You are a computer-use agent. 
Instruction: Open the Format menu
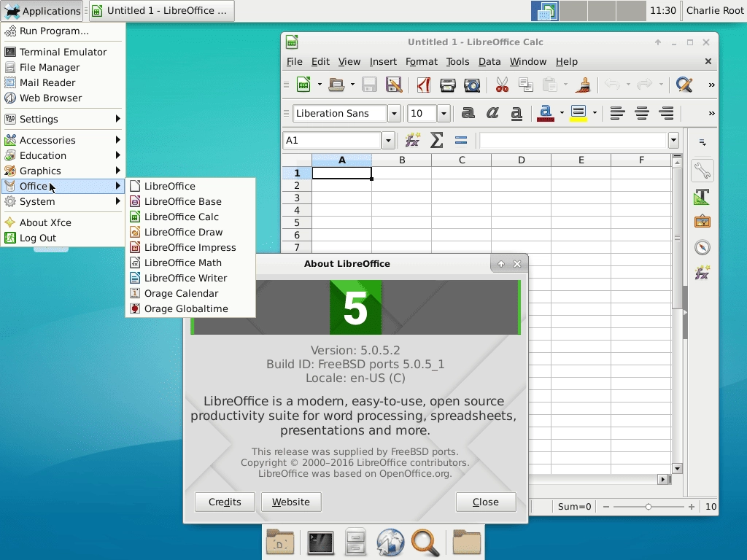(421, 61)
